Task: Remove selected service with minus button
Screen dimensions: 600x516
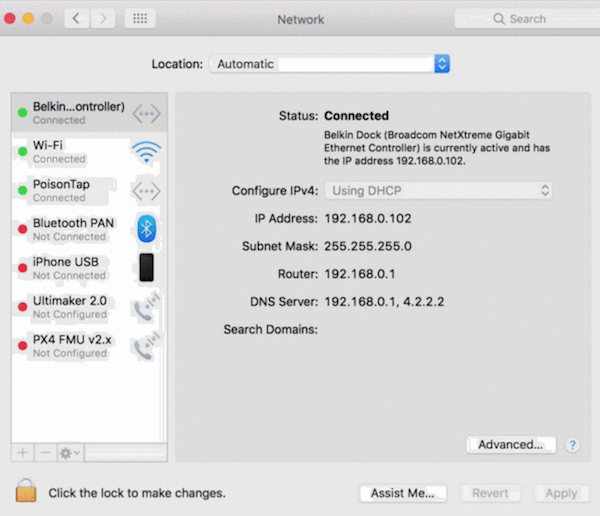Action: tap(45, 453)
